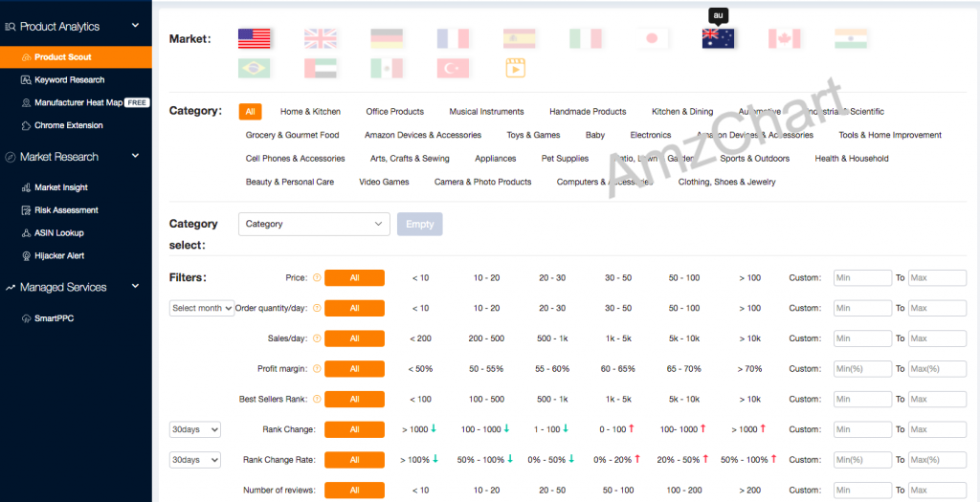The image size is (980, 502).
Task: Open the Select month dropdown
Action: tap(202, 308)
